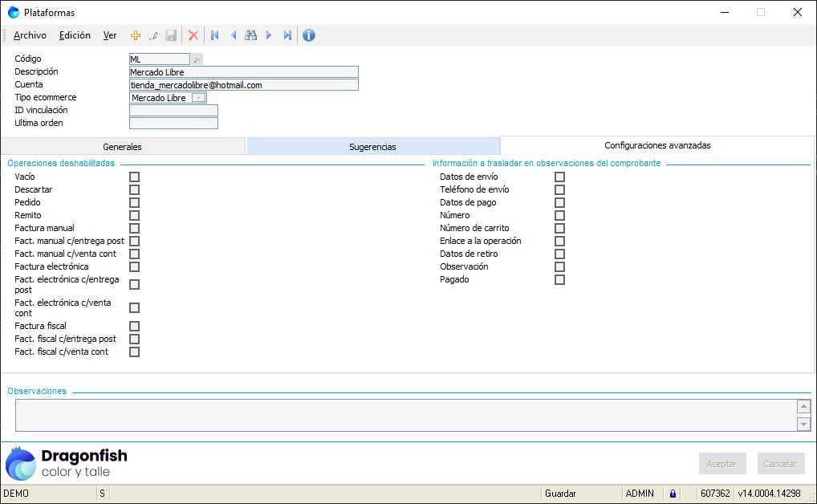Viewport: 817px width, 504px height.
Task: Check the Datos de envío checkbox
Action: [x=559, y=177]
